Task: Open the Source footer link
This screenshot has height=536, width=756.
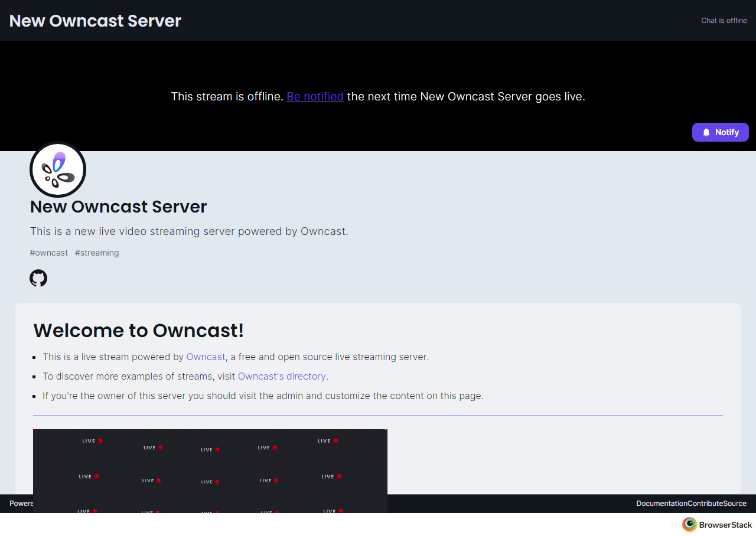Action: pyautogui.click(x=735, y=504)
